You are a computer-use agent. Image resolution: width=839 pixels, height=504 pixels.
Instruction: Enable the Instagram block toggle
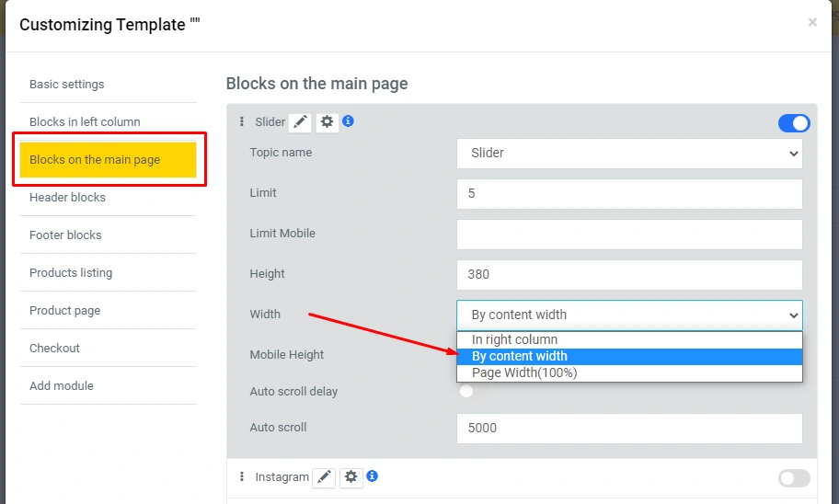coord(794,478)
